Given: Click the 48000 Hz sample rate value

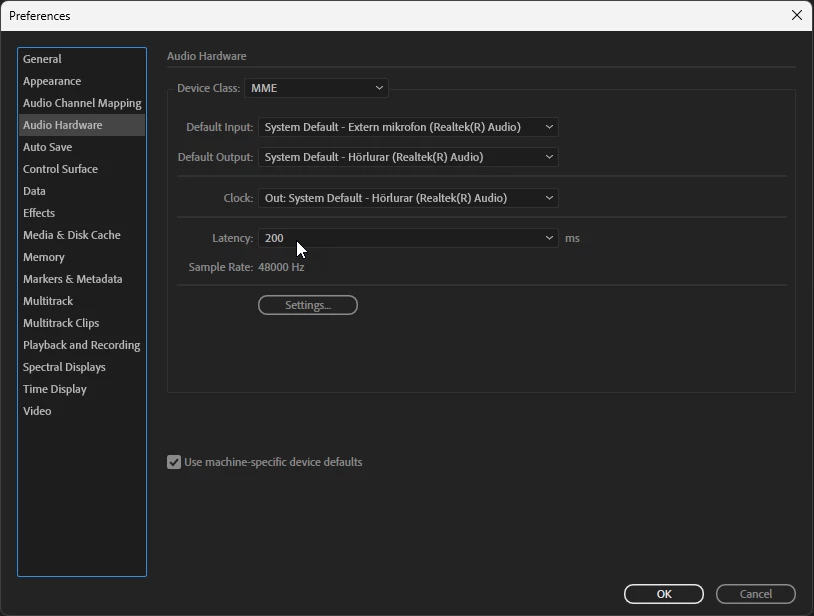Looking at the screenshot, I should [281, 267].
